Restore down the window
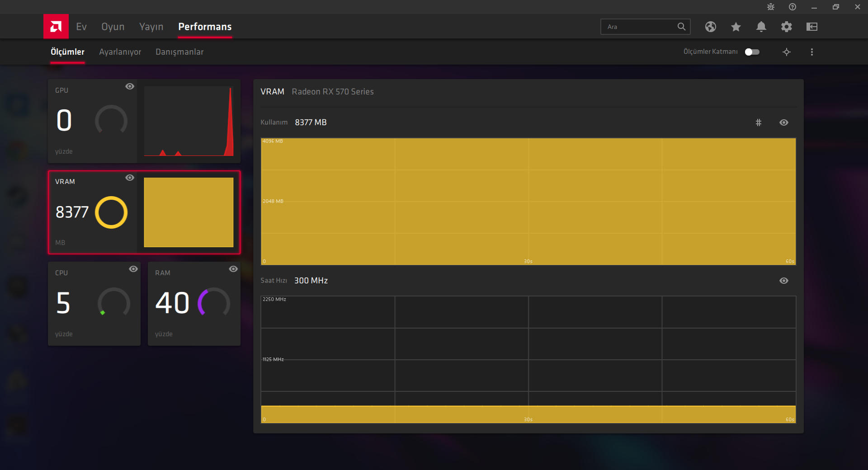The height and width of the screenshot is (470, 868). pos(836,7)
